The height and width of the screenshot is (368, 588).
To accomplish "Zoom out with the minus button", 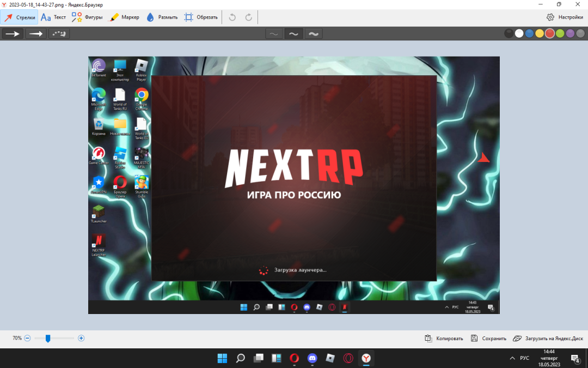I will [x=27, y=339].
